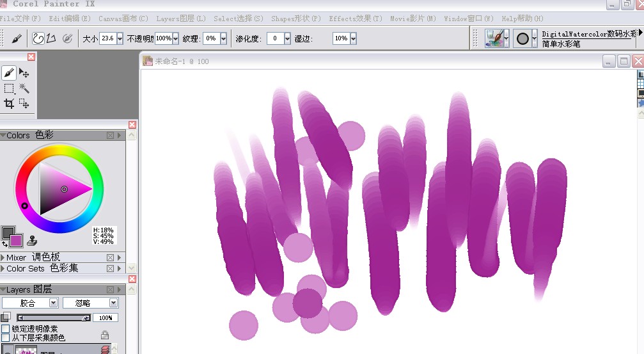Open Layers panel flyout menu arrow
The image size is (644, 354).
point(120,289)
